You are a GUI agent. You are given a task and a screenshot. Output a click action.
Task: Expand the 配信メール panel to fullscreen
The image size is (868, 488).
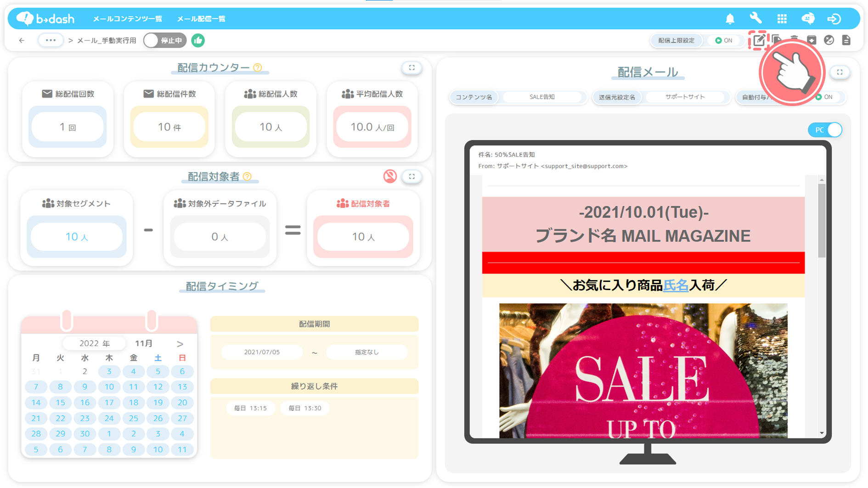click(840, 72)
